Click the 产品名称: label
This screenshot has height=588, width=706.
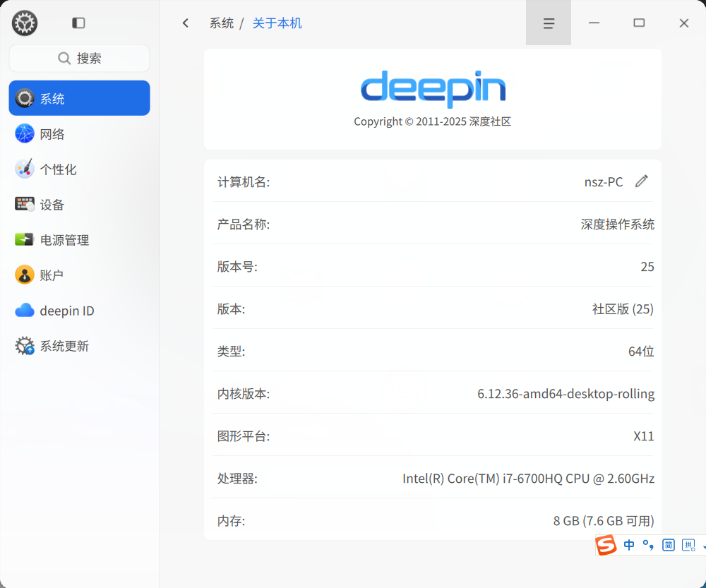click(x=244, y=224)
